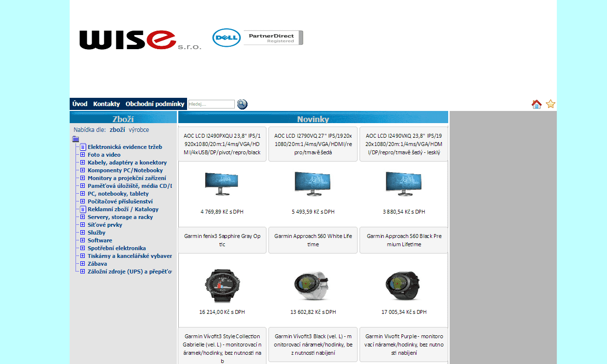Viewport: 607px width, 364px height.
Task: Click price 13 602,82 Kč s DPH
Action: point(313,312)
